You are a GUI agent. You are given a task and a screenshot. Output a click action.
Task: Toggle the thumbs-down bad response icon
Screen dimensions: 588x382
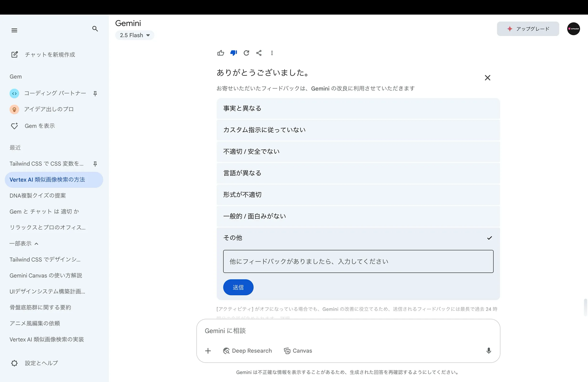click(x=234, y=53)
